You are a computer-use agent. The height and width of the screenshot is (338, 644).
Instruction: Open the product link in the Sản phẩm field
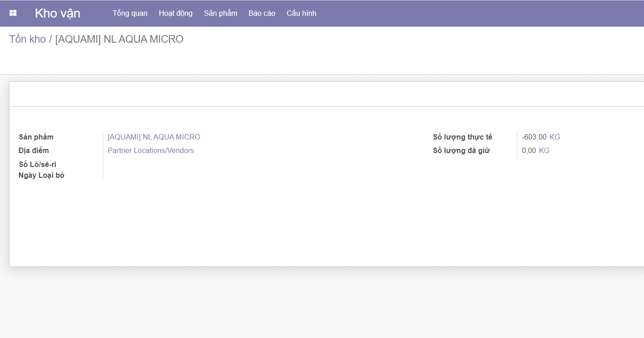point(154,137)
